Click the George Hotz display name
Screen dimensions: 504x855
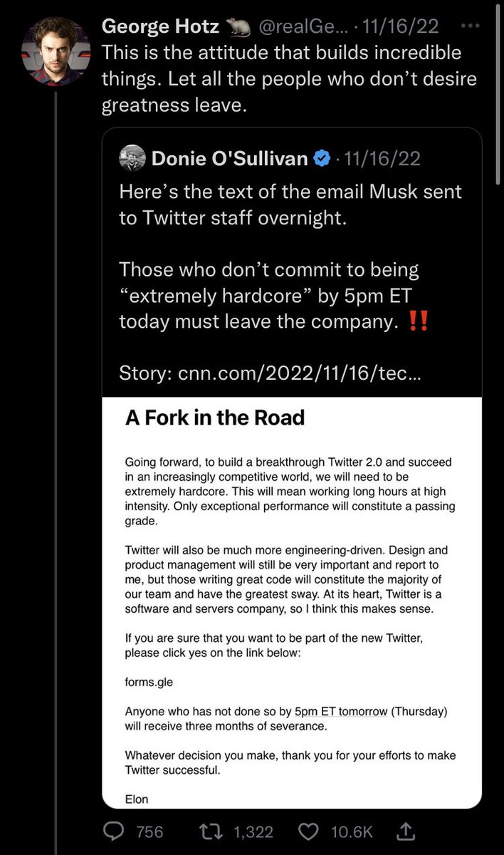pyautogui.click(x=161, y=26)
